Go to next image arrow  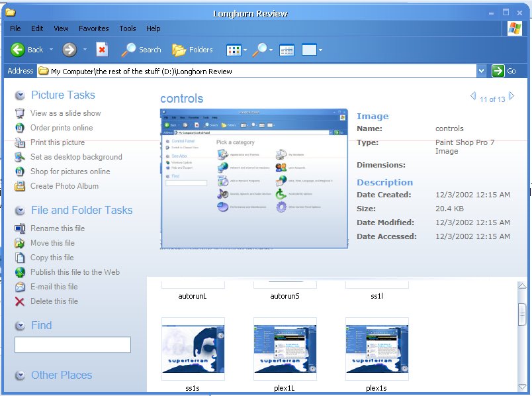pos(511,96)
